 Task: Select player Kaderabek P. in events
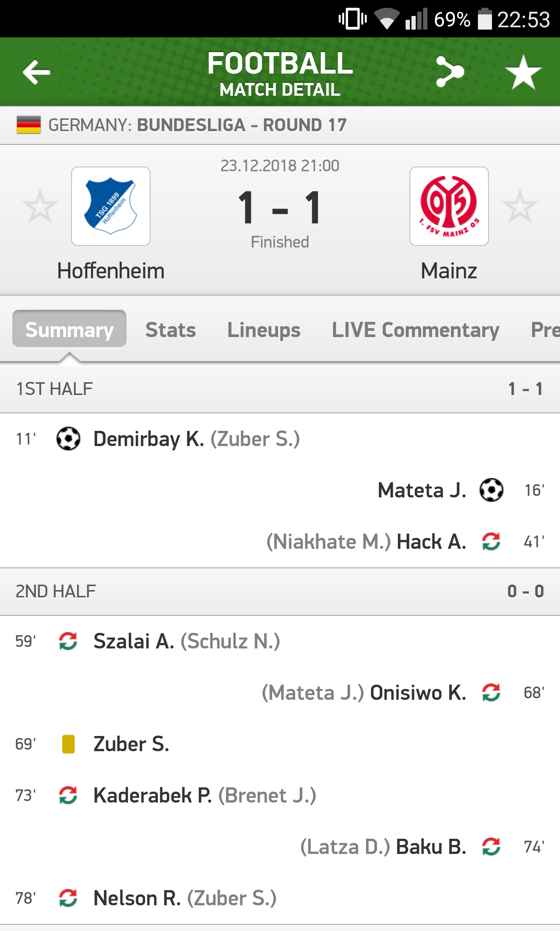(152, 795)
